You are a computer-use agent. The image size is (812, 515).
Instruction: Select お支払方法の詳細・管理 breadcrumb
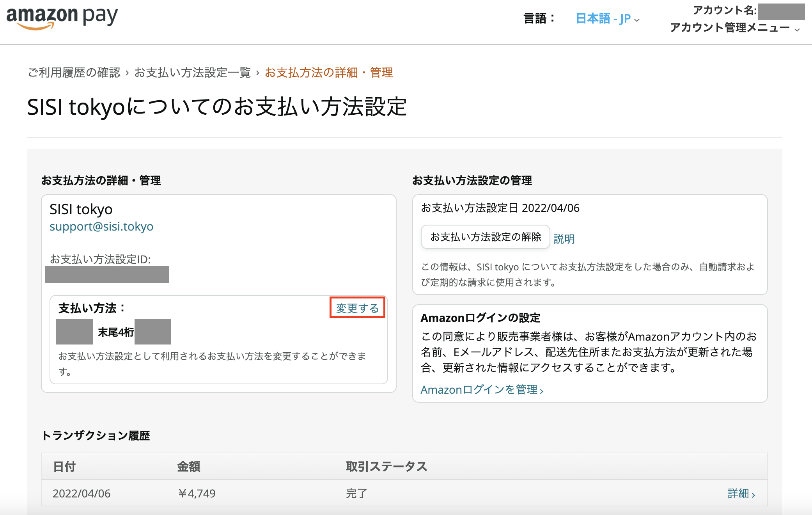(329, 73)
